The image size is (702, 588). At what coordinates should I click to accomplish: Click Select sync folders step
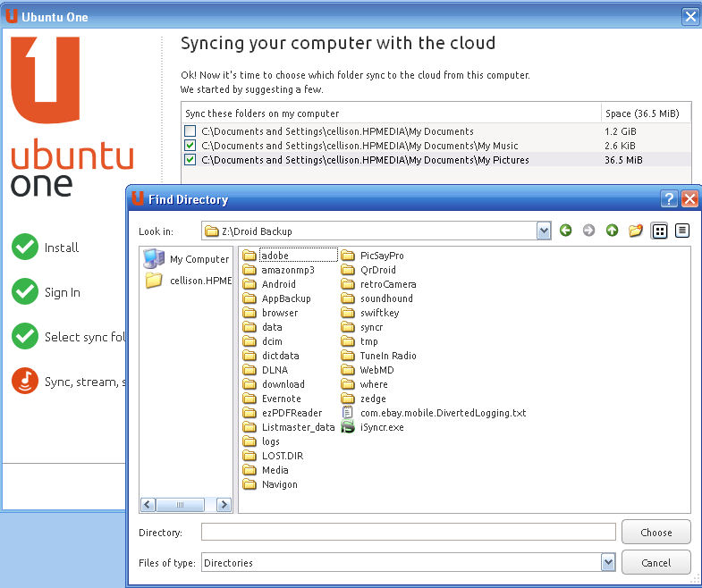(x=69, y=337)
